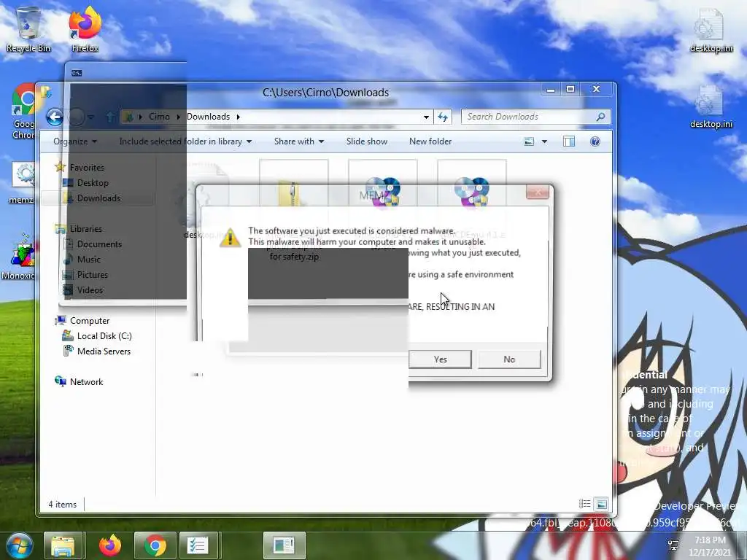Refresh the Downloads folder address bar

point(443,117)
